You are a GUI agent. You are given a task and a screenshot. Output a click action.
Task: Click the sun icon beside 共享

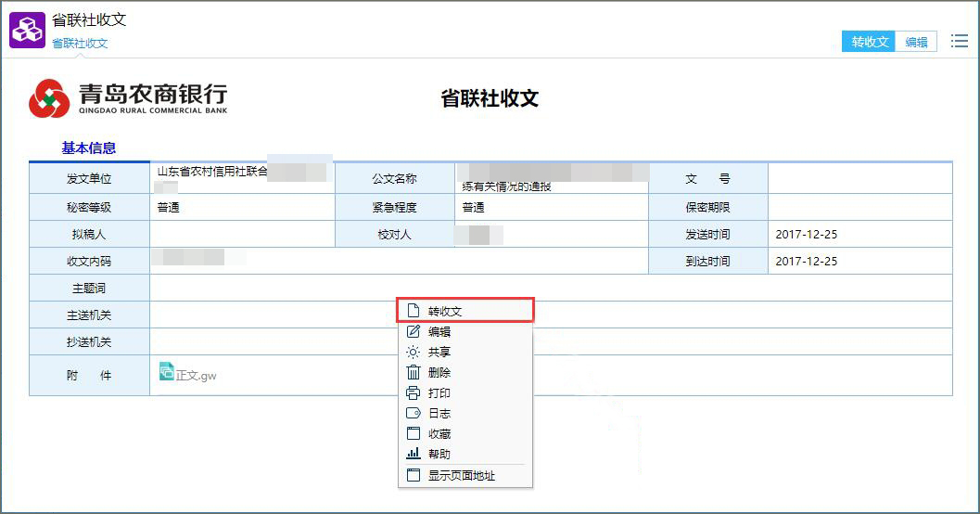(414, 352)
